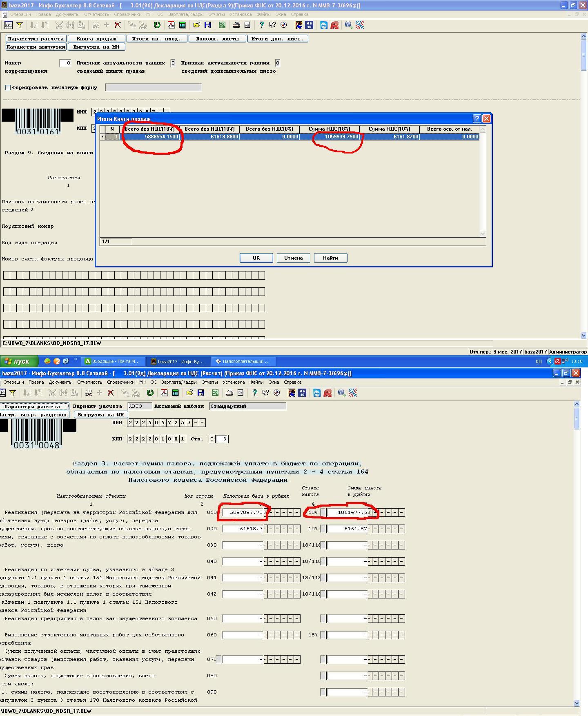This screenshot has width=588, height=716.
Task: Click the Номер корректировки input field
Action: pos(65,63)
